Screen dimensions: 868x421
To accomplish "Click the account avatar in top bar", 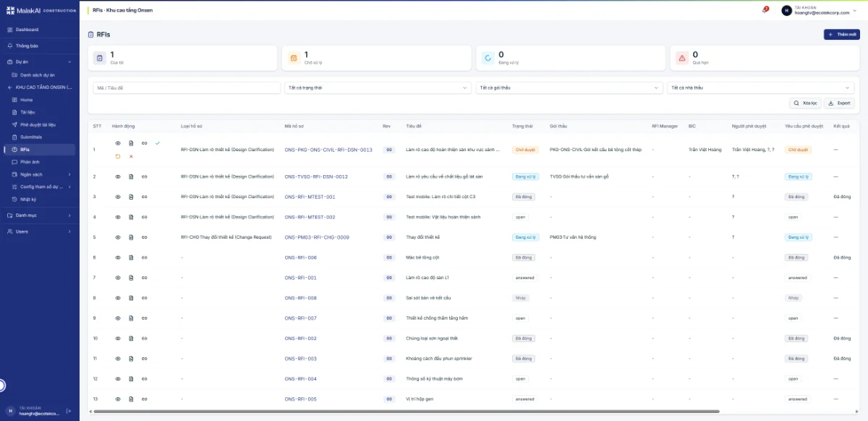I will tap(787, 10).
